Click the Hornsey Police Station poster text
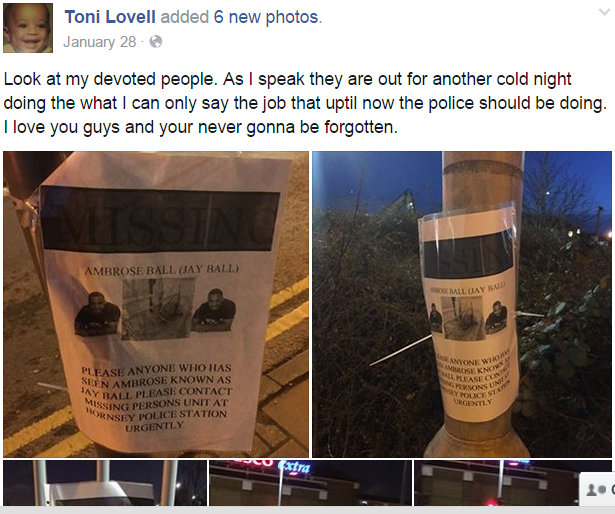615x514 pixels. click(156, 416)
